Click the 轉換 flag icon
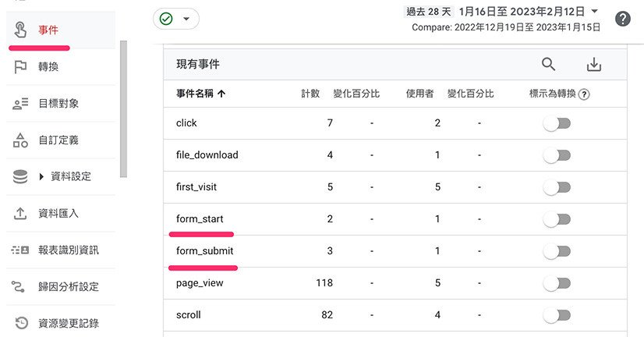This screenshot has height=337, width=644. pyautogui.click(x=21, y=67)
